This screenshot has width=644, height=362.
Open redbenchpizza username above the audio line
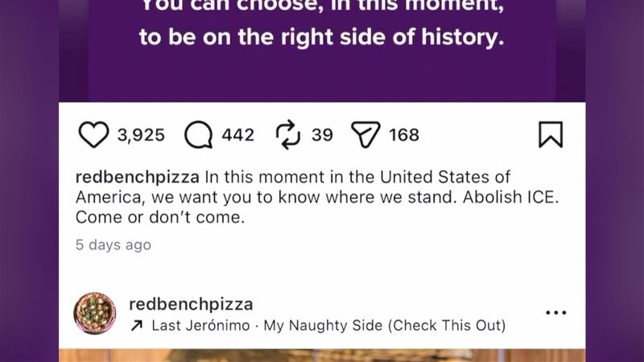[x=191, y=304]
